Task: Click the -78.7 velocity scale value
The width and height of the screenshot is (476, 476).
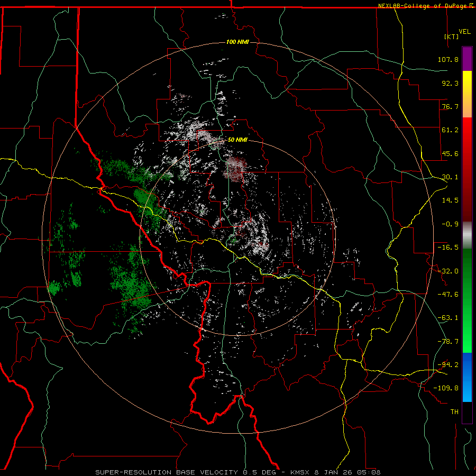Action: point(448,342)
